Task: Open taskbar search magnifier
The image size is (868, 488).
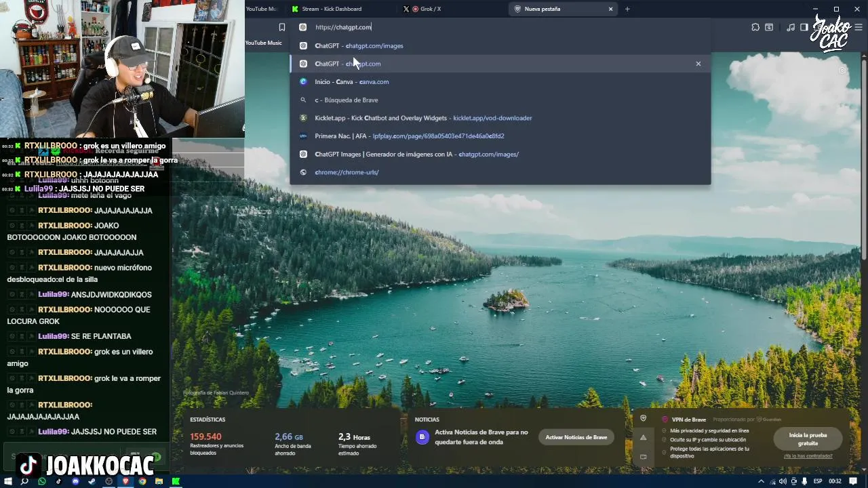Action: [24, 481]
